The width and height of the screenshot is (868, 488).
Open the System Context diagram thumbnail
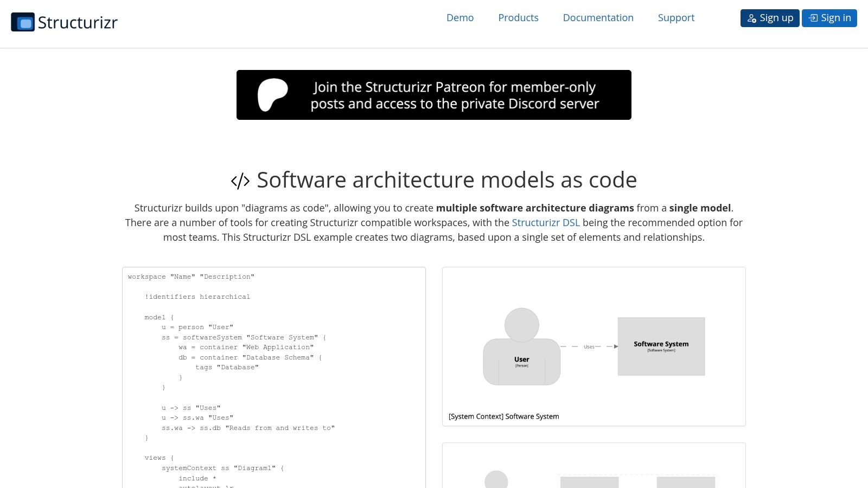[594, 346]
